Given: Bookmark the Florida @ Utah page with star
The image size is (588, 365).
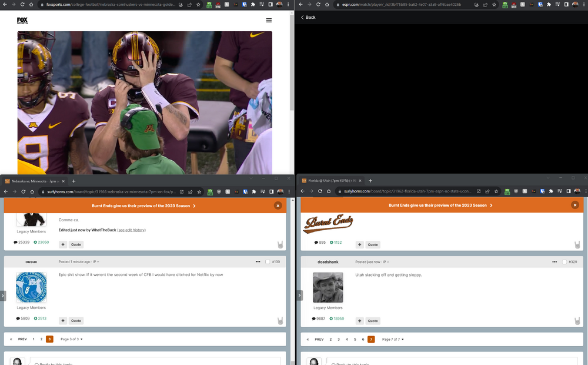Looking at the screenshot, I should 495,191.
